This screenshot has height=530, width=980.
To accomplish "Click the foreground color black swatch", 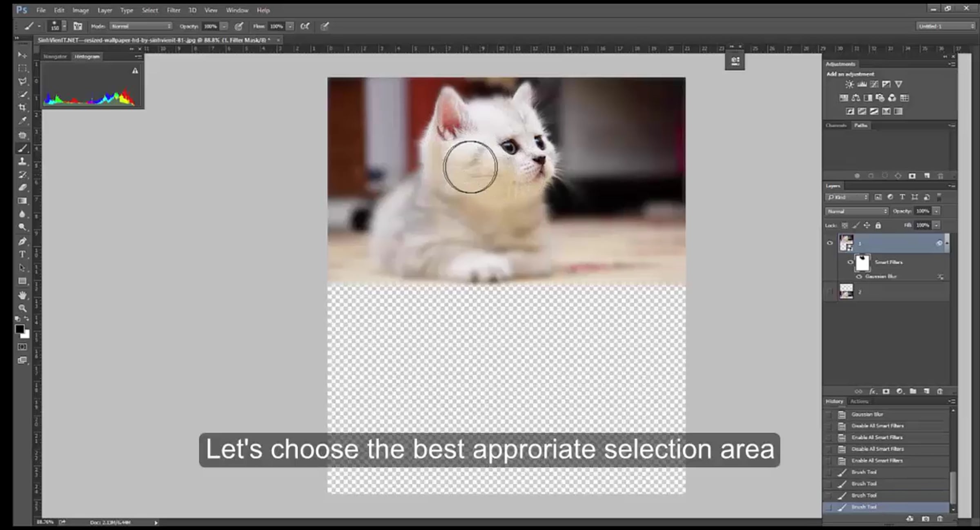I will click(19, 329).
